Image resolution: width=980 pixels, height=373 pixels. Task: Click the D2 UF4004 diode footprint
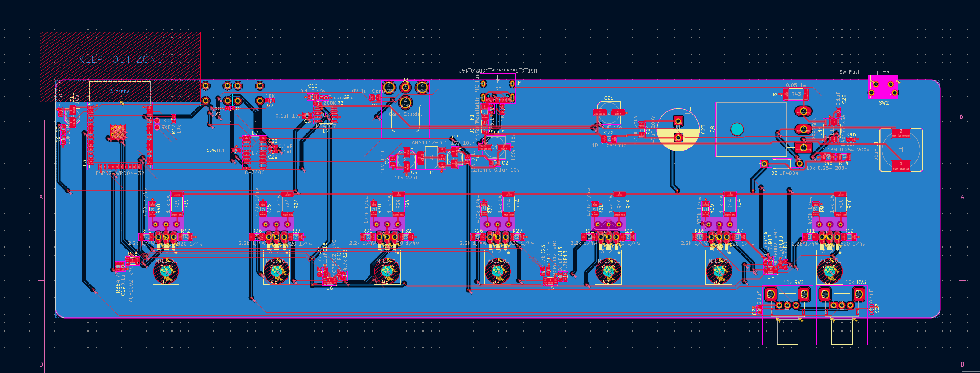(781, 164)
